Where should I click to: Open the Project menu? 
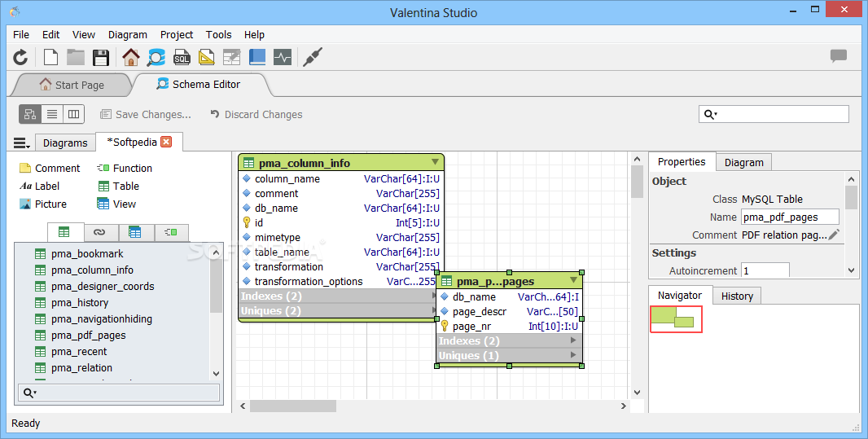[177, 34]
